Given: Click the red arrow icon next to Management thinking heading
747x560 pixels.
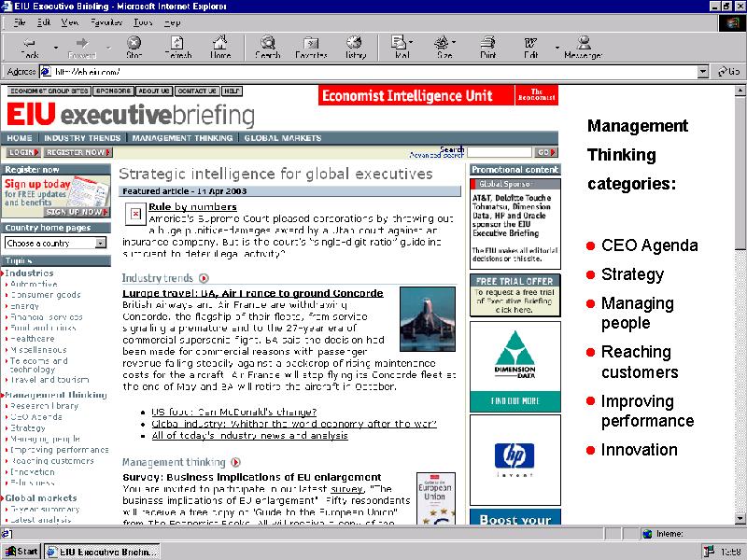Looking at the screenshot, I should [x=236, y=462].
